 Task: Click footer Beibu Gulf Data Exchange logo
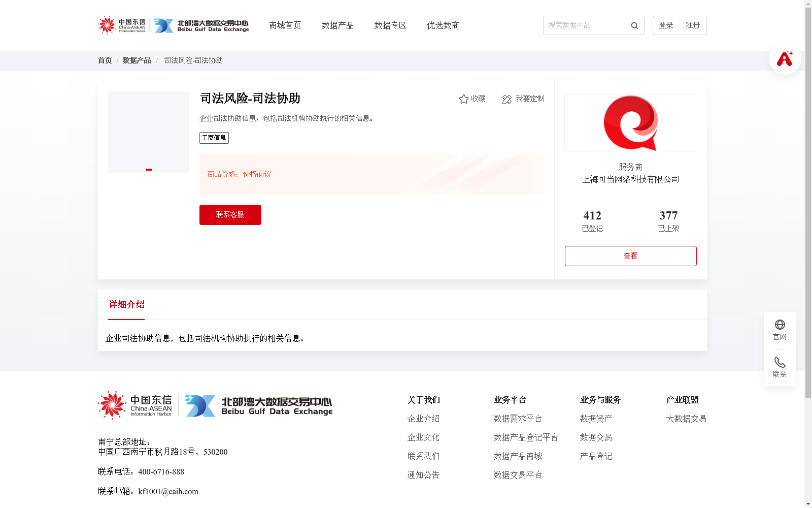259,406
